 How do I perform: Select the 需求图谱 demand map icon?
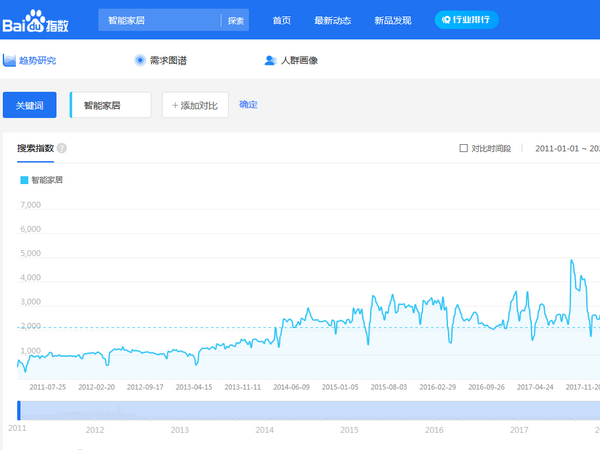pyautogui.click(x=140, y=61)
